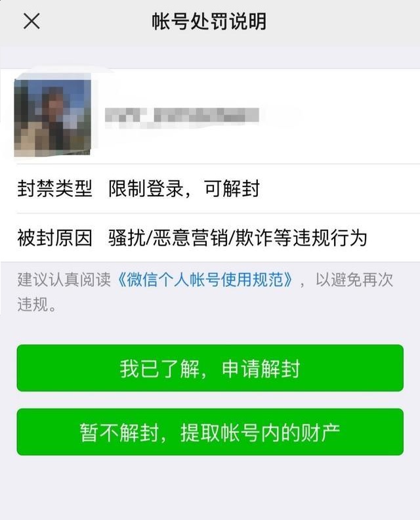Screen dimensions: 420x520
Task: Tap the 违规。 text on second hint line
Action: click(x=37, y=304)
